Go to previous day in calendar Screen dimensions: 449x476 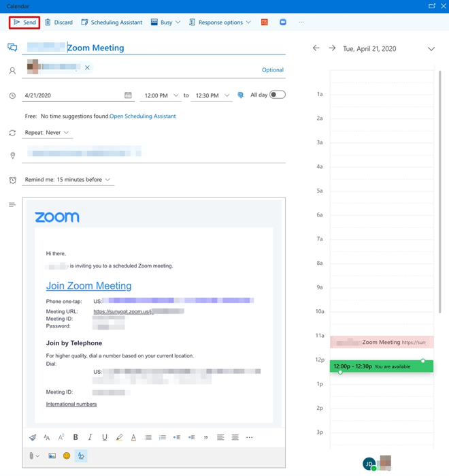(316, 48)
